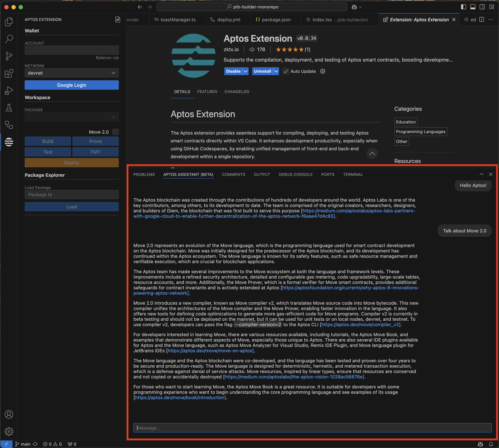Open the Extensions view icon
The width and height of the screenshot is (499, 448).
(x=9, y=73)
